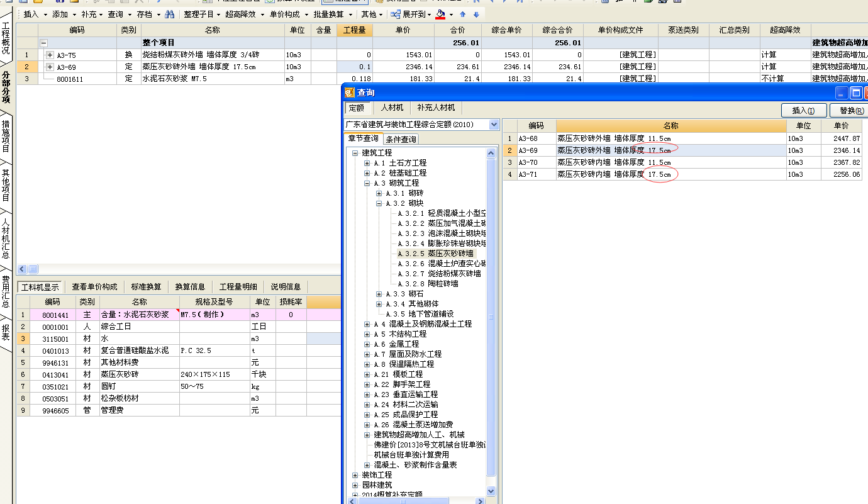
Task: Click the 复合普通硅酸盐水泥 material row
Action: (179, 350)
